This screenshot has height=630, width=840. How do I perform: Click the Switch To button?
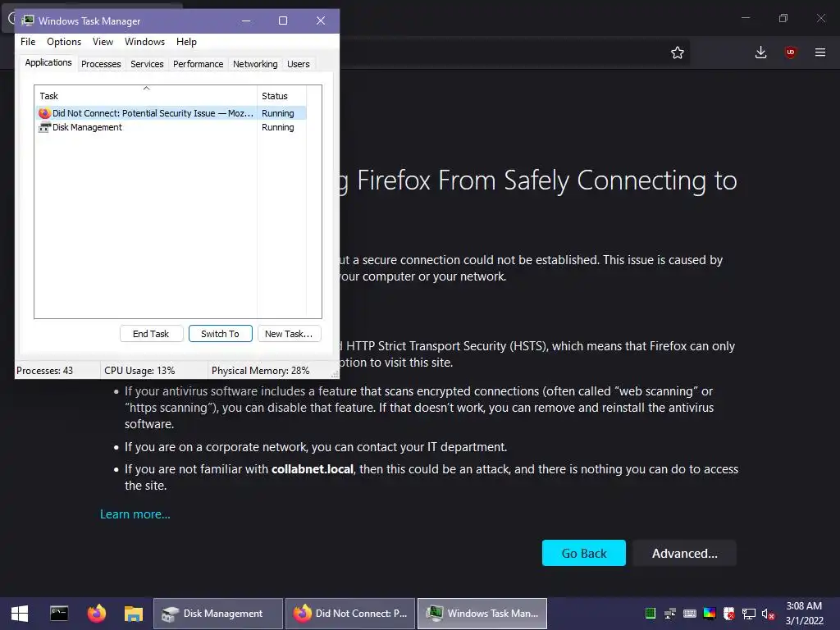coord(220,334)
